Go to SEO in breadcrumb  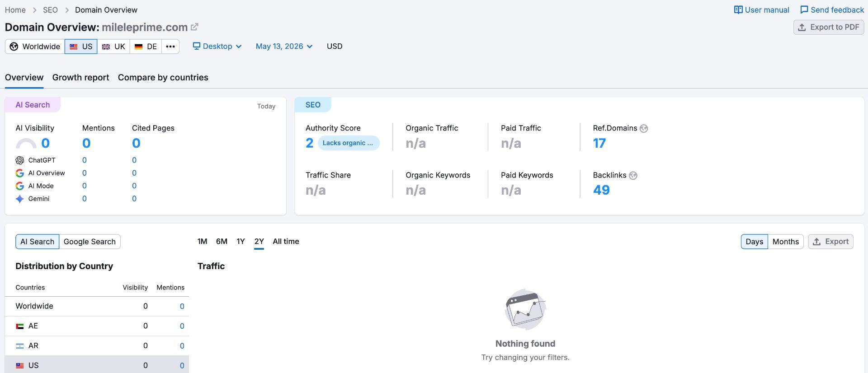click(x=50, y=10)
